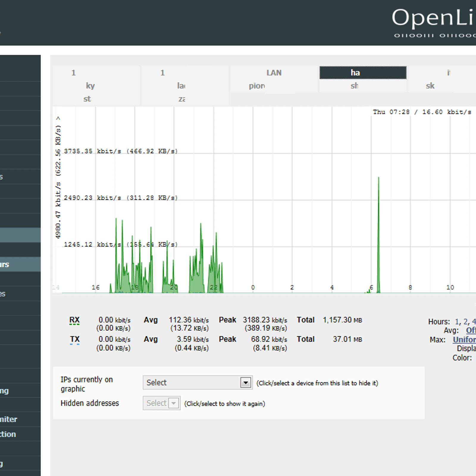Click the Avg 'Off' link
This screenshot has width=476, height=476.
471,330
